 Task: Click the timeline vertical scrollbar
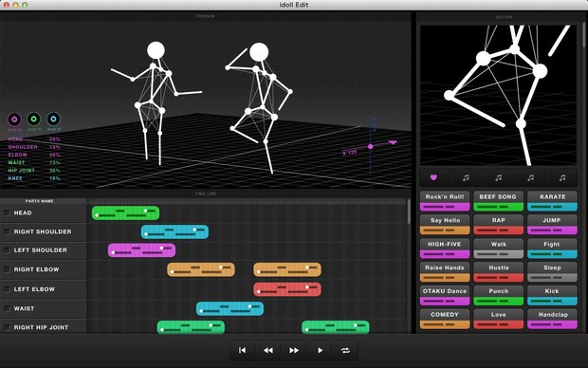409,212
